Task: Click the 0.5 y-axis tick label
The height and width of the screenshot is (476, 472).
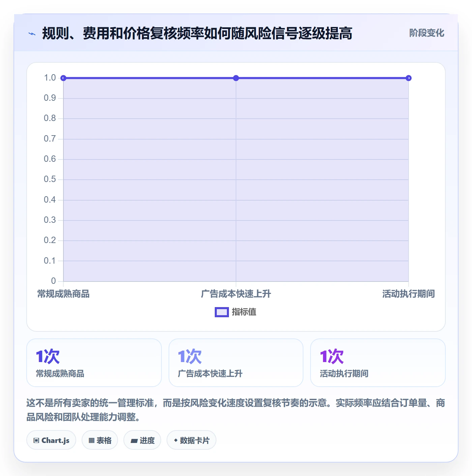Action: [50, 179]
